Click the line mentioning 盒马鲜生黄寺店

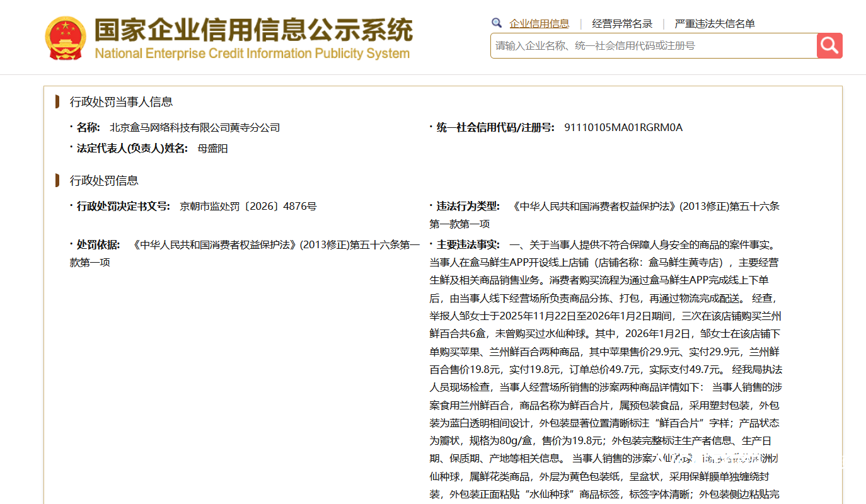click(604, 262)
